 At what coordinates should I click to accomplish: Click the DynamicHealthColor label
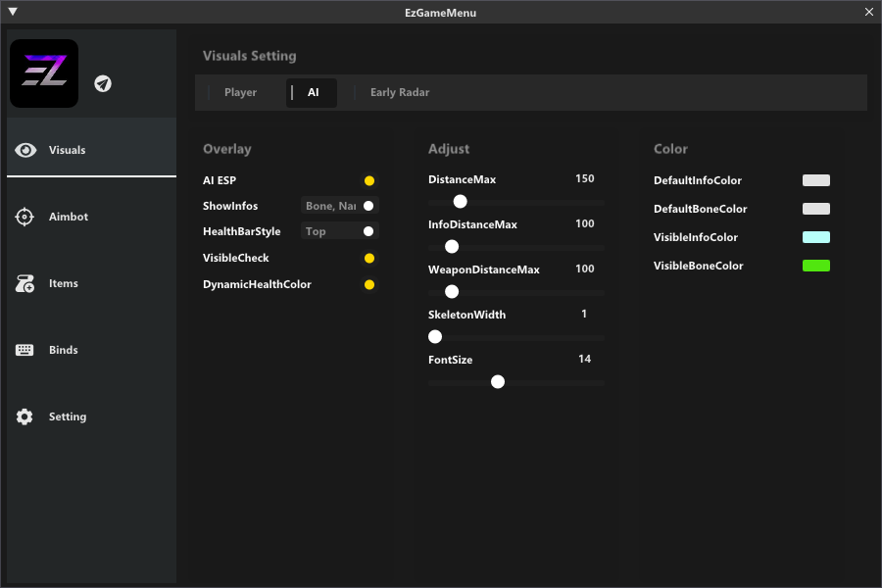pyautogui.click(x=257, y=285)
